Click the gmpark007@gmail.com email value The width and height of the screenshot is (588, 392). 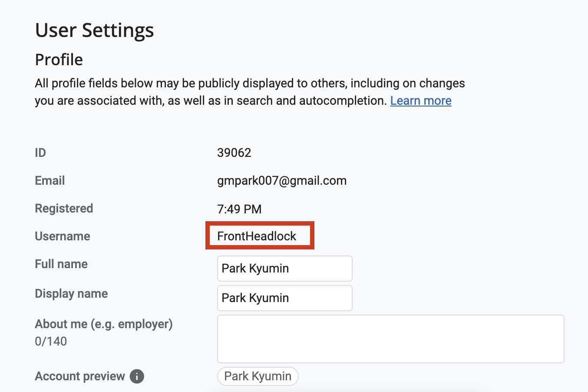(282, 181)
